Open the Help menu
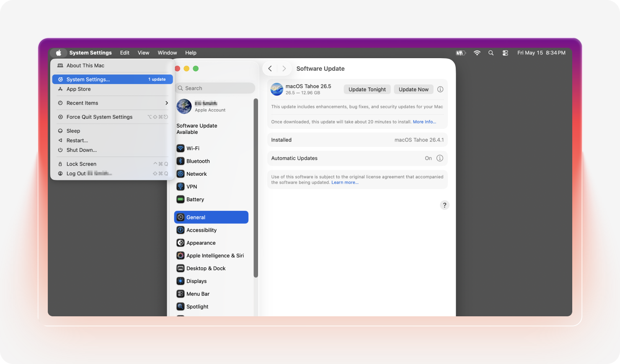The image size is (620, 364). [191, 53]
